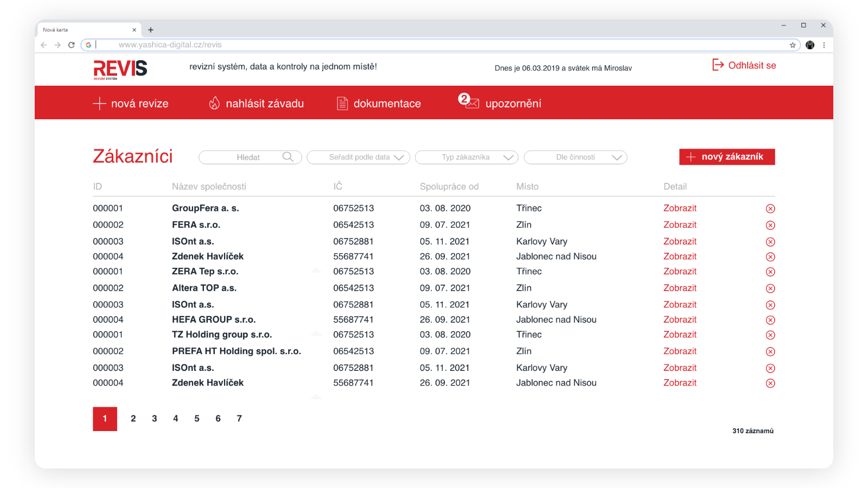Show details for FERA s.r.o.
868x488 pixels.
pyautogui.click(x=680, y=224)
